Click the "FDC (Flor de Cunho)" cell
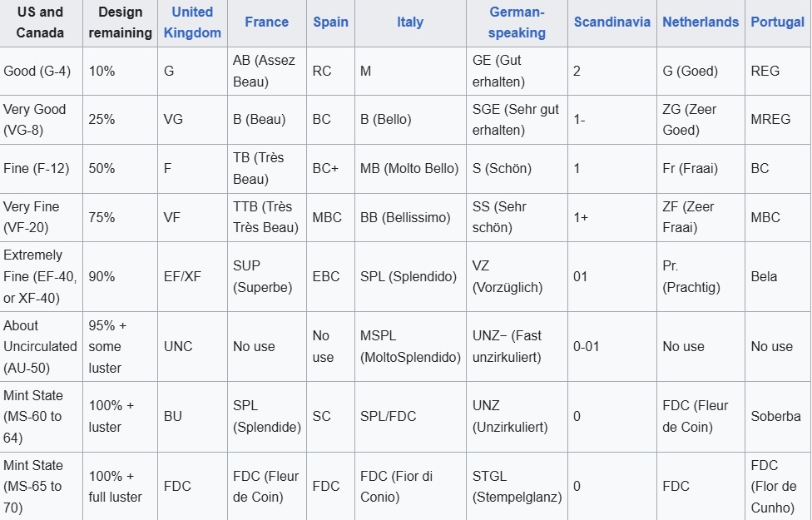This screenshot has width=812, height=520. tap(774, 486)
